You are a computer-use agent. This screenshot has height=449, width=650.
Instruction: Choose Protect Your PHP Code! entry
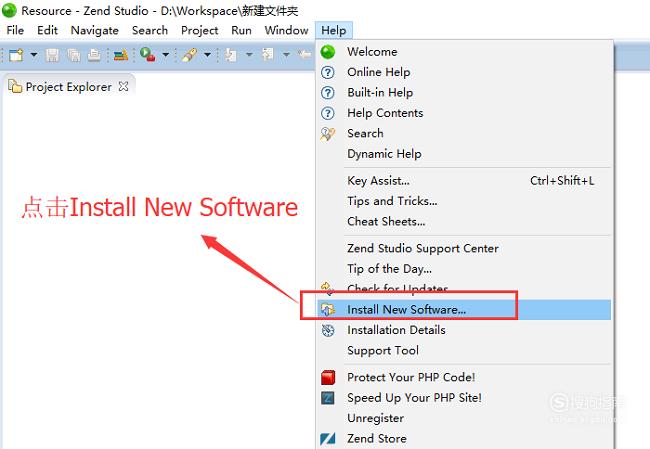(463, 377)
